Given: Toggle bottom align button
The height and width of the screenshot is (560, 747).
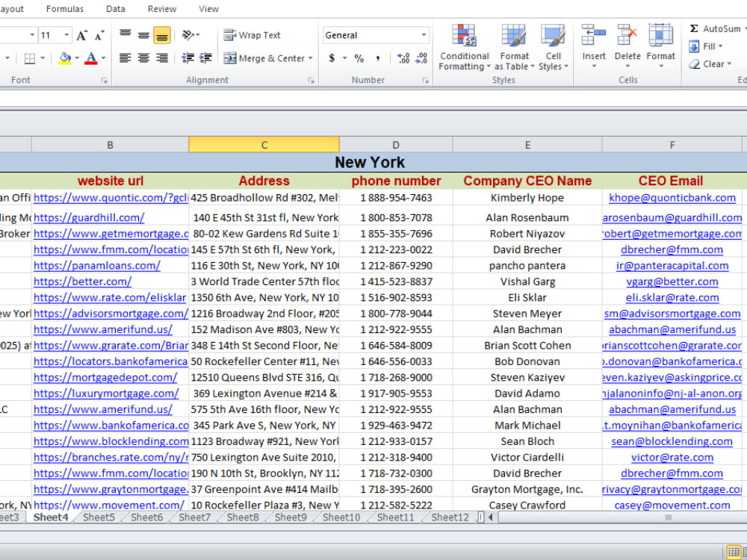Looking at the screenshot, I should point(162,35).
